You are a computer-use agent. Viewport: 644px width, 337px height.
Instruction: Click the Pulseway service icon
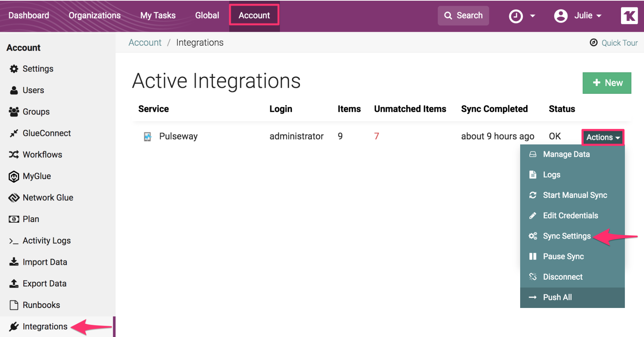(x=148, y=137)
